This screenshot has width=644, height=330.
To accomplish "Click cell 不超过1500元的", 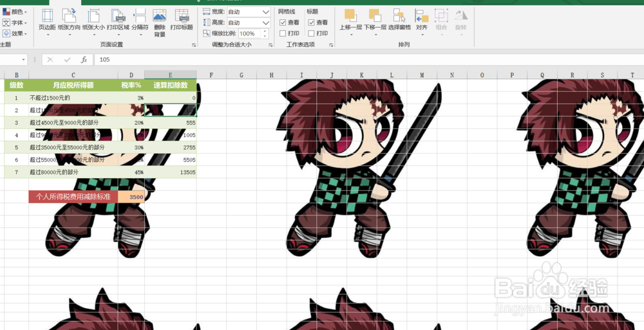I will [x=73, y=98].
